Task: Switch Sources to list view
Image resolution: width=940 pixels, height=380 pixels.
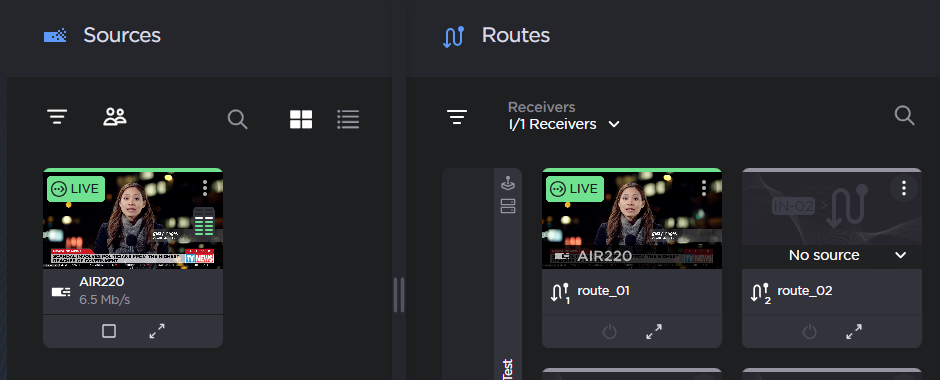Action: 348,119
